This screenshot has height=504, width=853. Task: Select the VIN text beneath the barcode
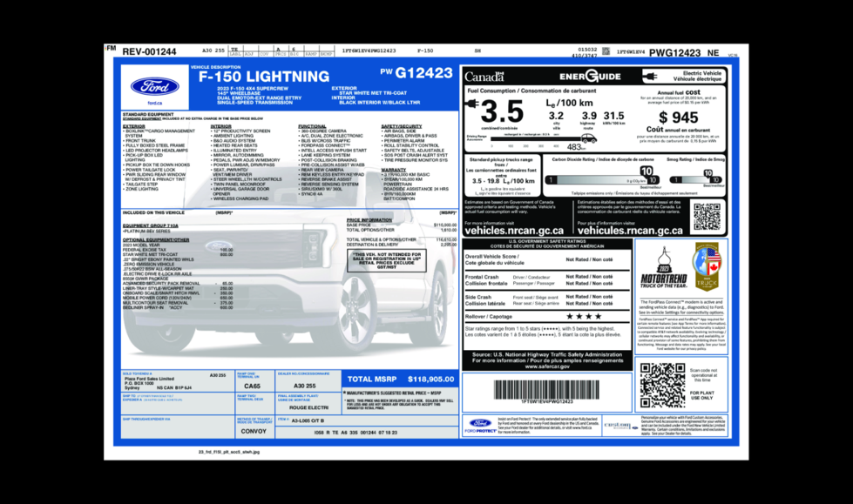coord(546,402)
